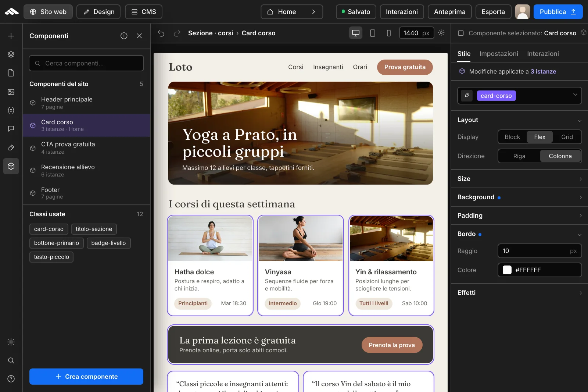
Task: Click the Pubblica button
Action: click(558, 12)
